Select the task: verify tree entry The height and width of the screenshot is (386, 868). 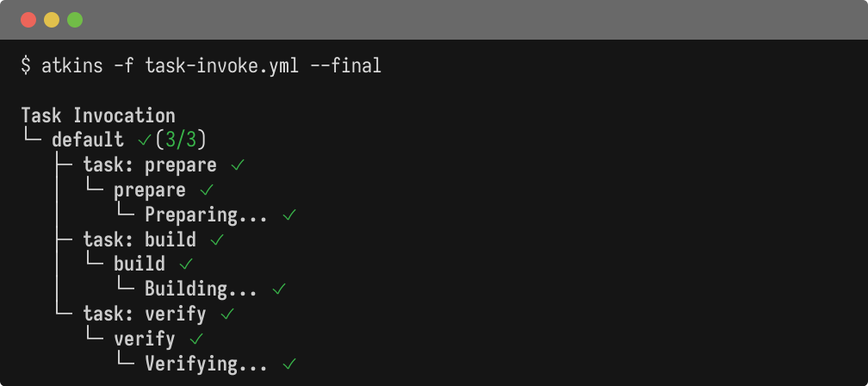point(144,314)
